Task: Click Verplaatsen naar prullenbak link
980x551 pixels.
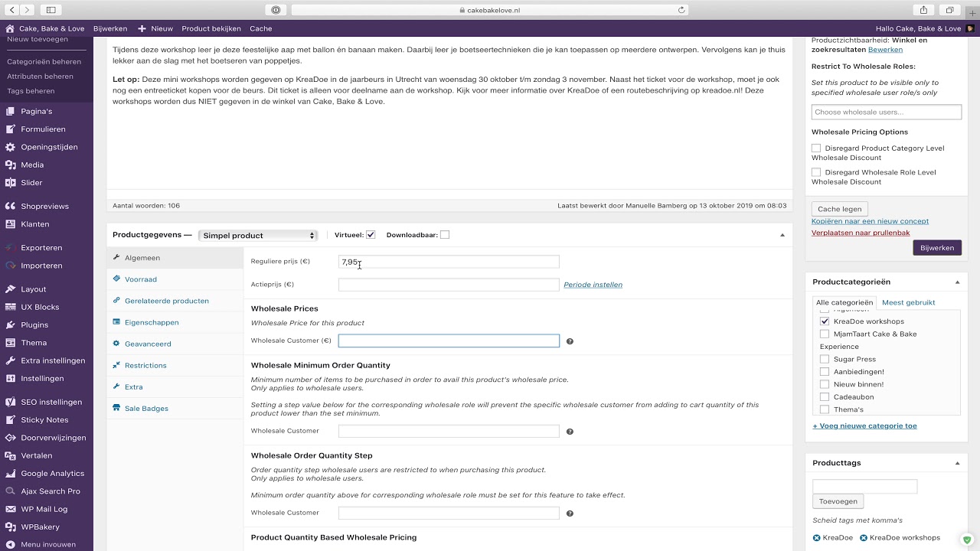Action: point(861,233)
